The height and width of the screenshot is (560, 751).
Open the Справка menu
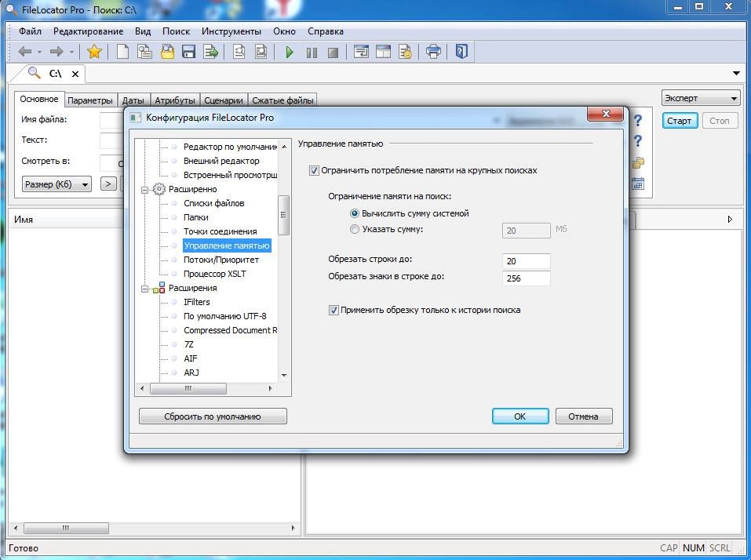[x=325, y=31]
